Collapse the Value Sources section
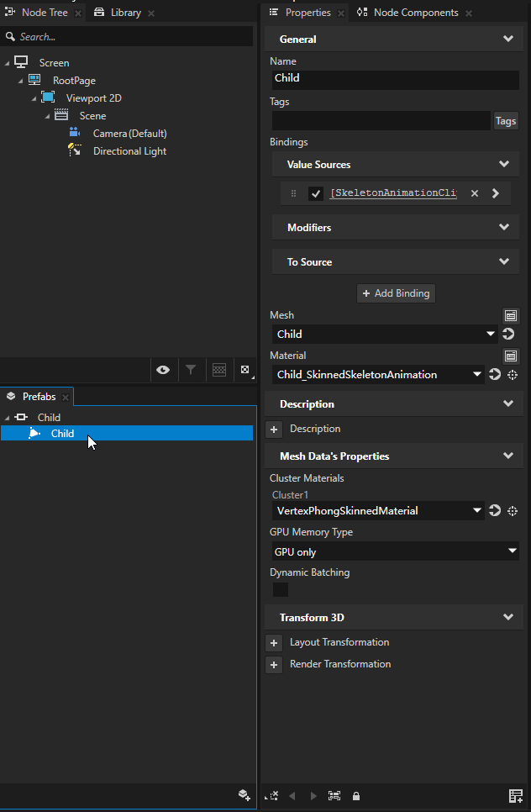The image size is (531, 812). pos(504,164)
